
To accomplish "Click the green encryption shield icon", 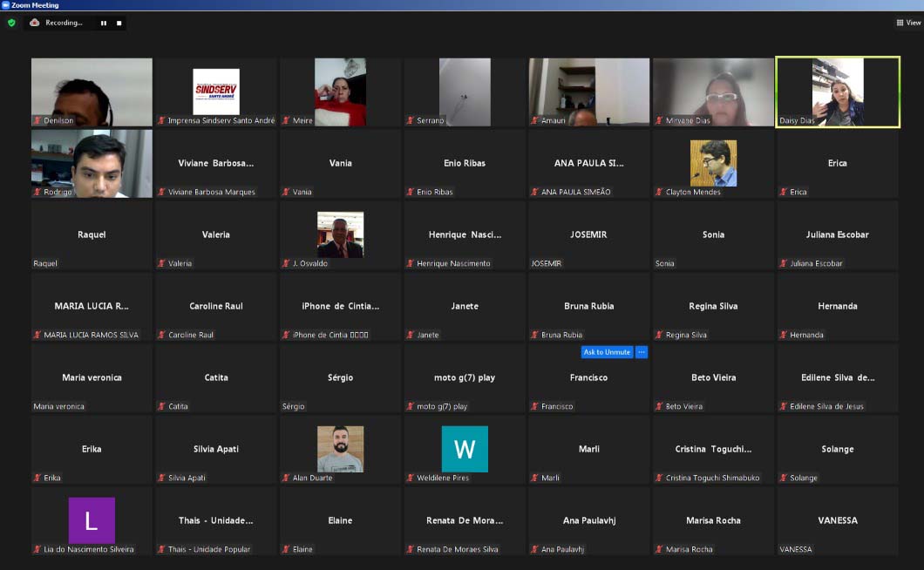I will tap(11, 23).
